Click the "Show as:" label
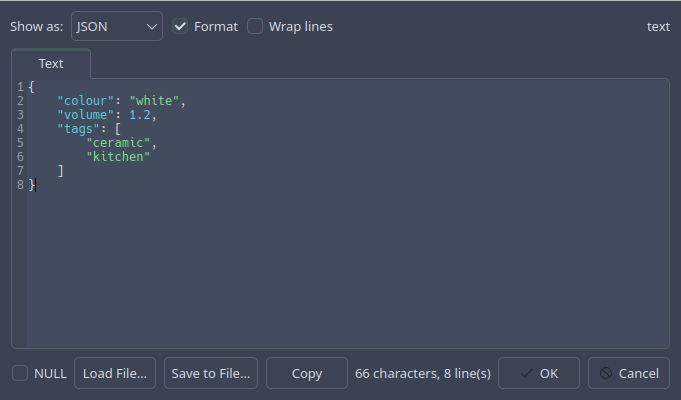 pyautogui.click(x=36, y=26)
